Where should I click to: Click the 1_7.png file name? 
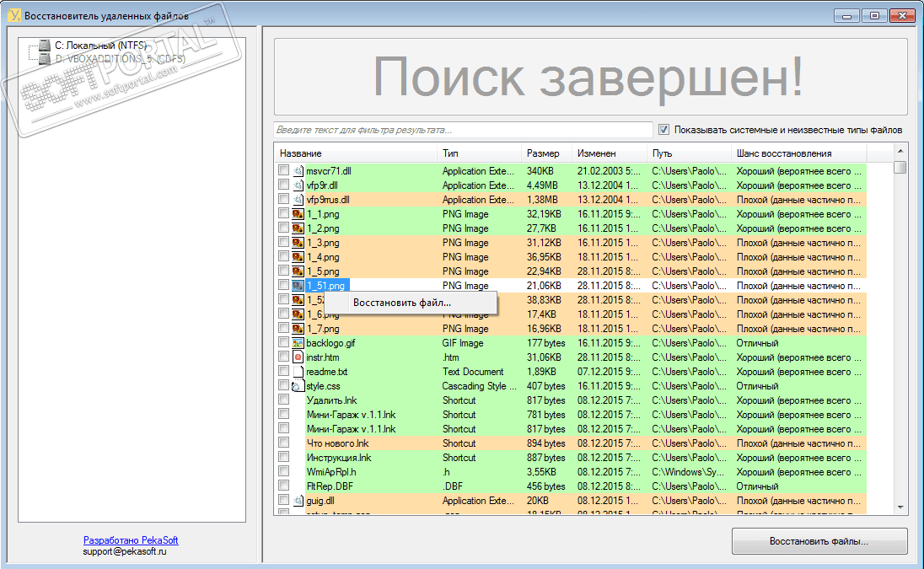click(323, 329)
